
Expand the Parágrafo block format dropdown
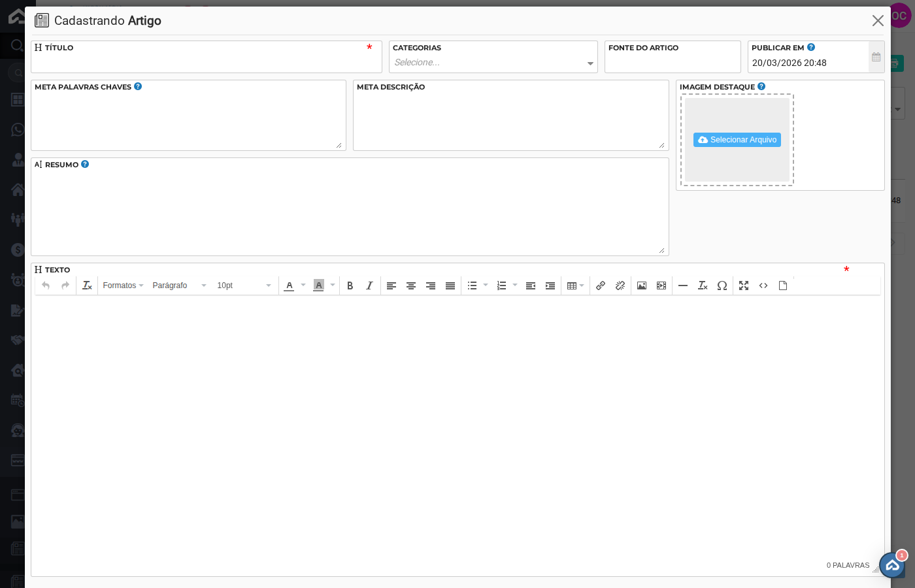(179, 286)
